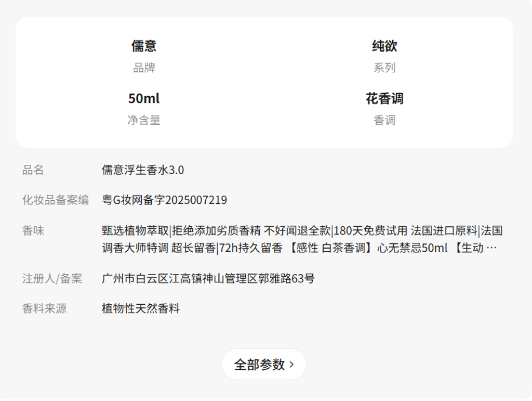The height and width of the screenshot is (401, 532).
Task: Click the 化妆品备案编 row label
Action: [55, 200]
